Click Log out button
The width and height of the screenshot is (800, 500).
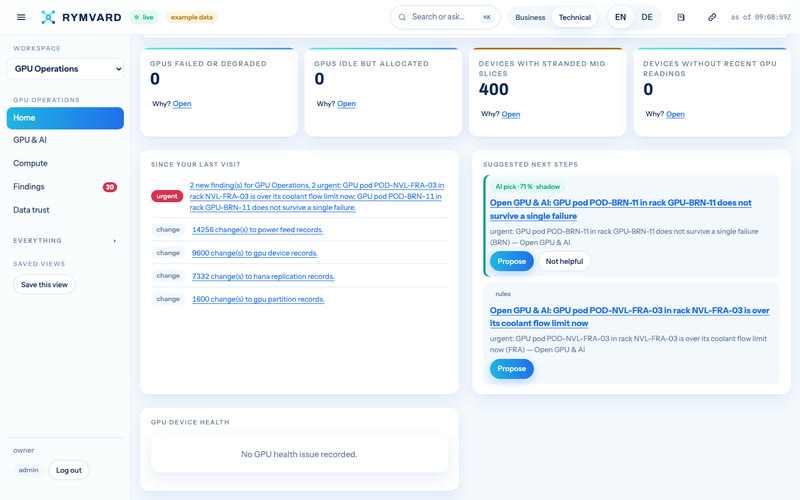pos(69,470)
